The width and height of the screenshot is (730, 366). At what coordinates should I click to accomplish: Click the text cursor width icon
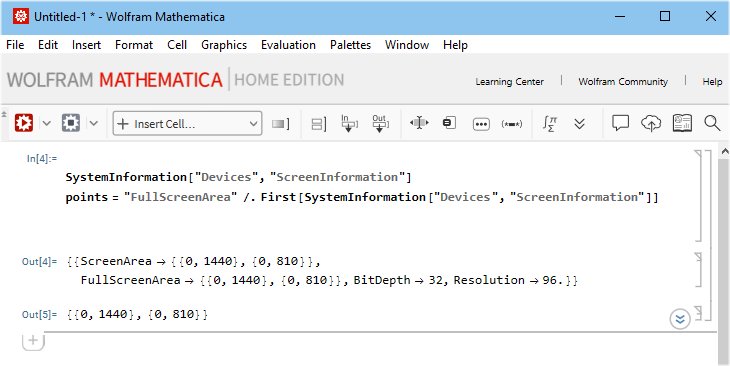click(419, 123)
